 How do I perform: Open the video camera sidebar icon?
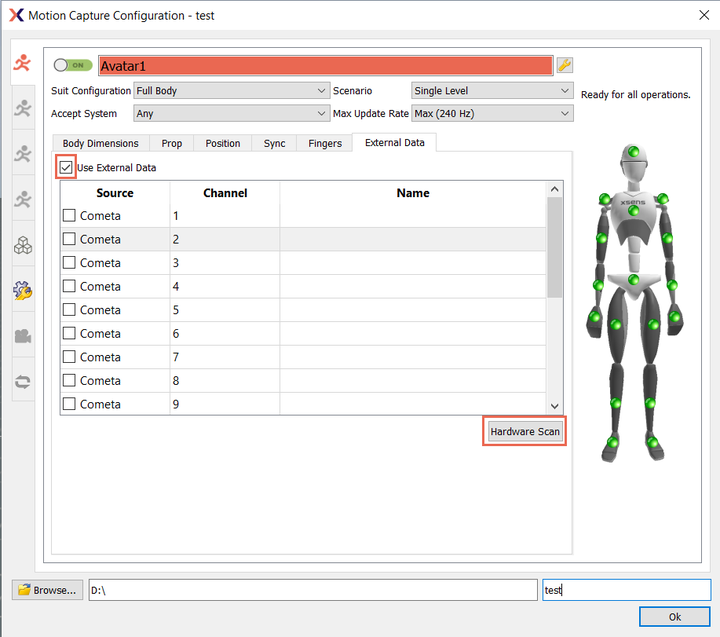click(x=22, y=336)
